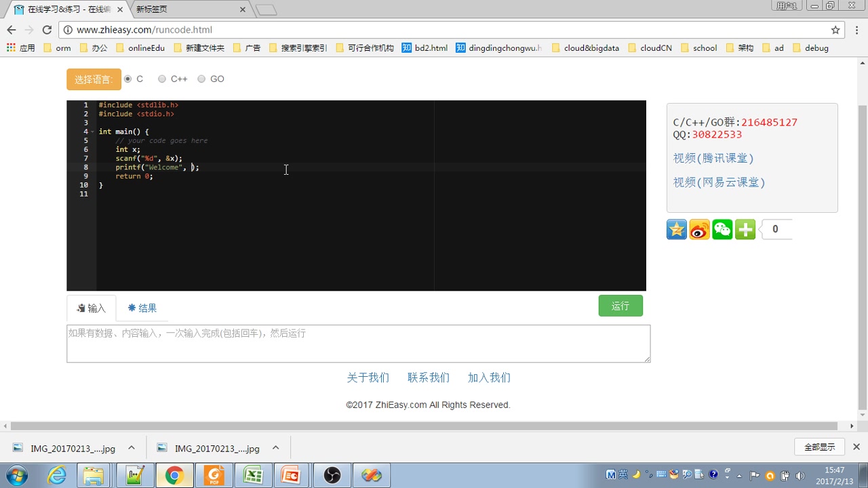
Task: Switch to the 输入 tab
Action: tap(92, 308)
